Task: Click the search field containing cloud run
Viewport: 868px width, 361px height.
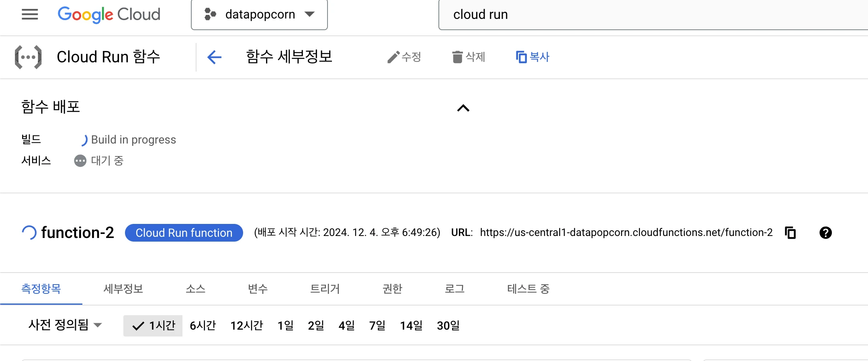Action: (x=653, y=14)
